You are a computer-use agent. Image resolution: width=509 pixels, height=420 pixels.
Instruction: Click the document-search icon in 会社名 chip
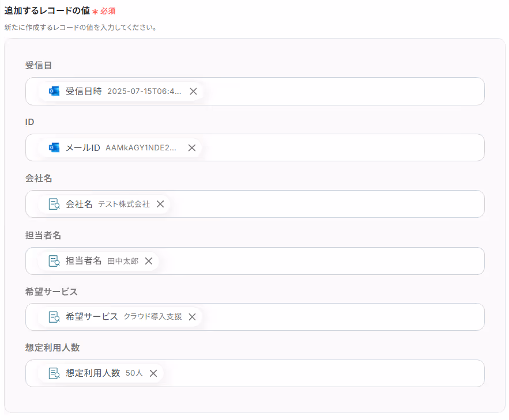pyautogui.click(x=54, y=204)
